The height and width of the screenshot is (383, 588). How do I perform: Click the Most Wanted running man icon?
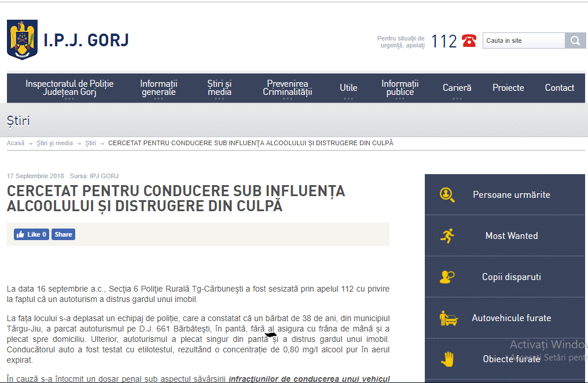[447, 235]
